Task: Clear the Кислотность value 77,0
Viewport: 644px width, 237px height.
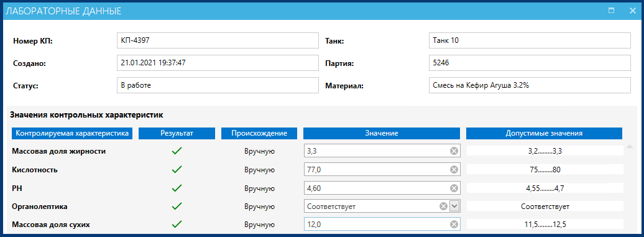Action: [454, 170]
